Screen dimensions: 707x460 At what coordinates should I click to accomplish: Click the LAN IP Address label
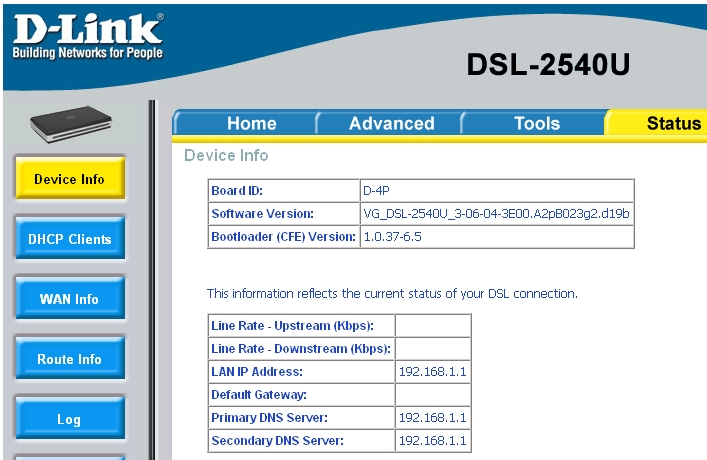(x=257, y=372)
